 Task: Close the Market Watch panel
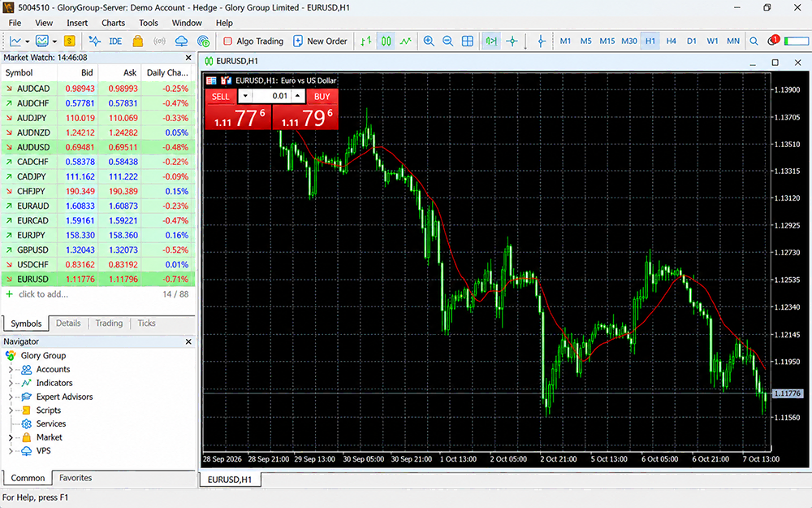(x=188, y=58)
